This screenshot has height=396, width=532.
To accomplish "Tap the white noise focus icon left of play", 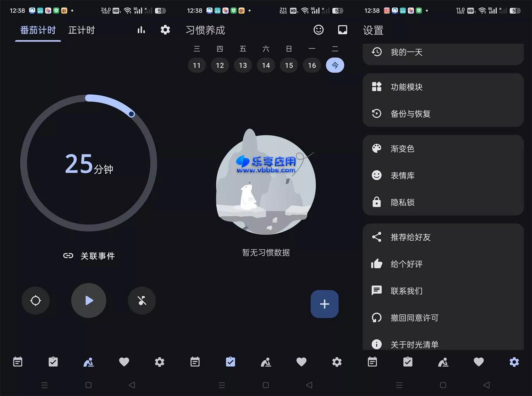I will [35, 301].
